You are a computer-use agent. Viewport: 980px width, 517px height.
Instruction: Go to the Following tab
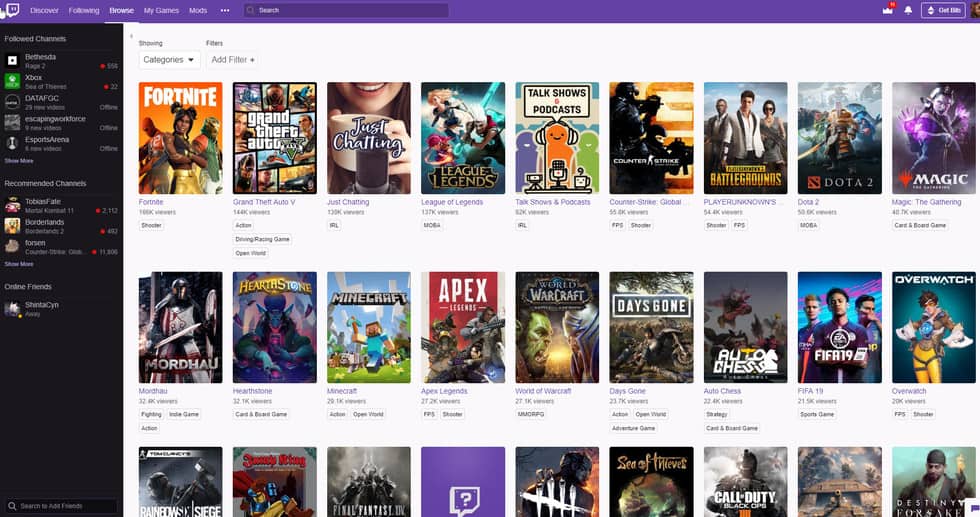pyautogui.click(x=84, y=10)
